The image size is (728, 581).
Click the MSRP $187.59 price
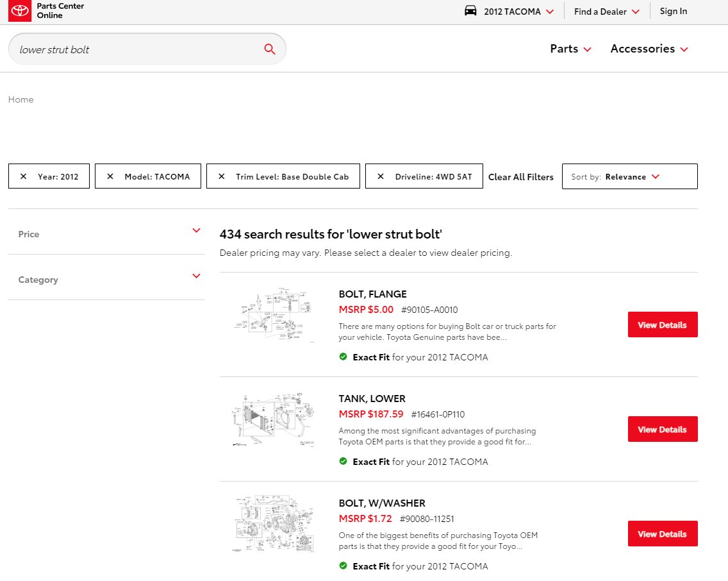371,414
